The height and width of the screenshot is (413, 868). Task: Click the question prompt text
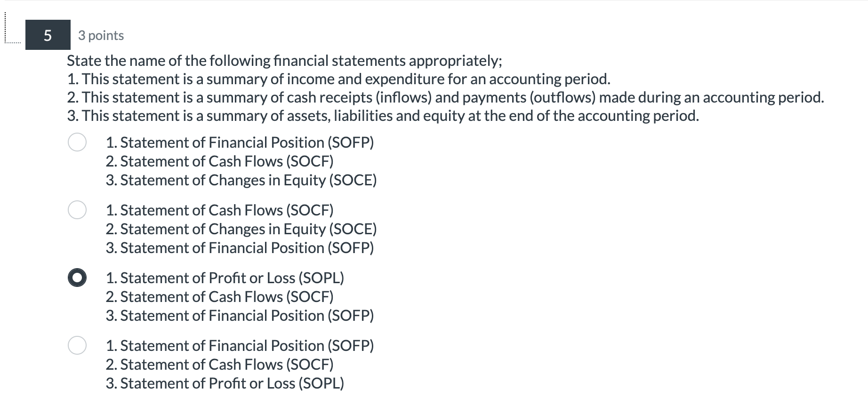coord(285,60)
